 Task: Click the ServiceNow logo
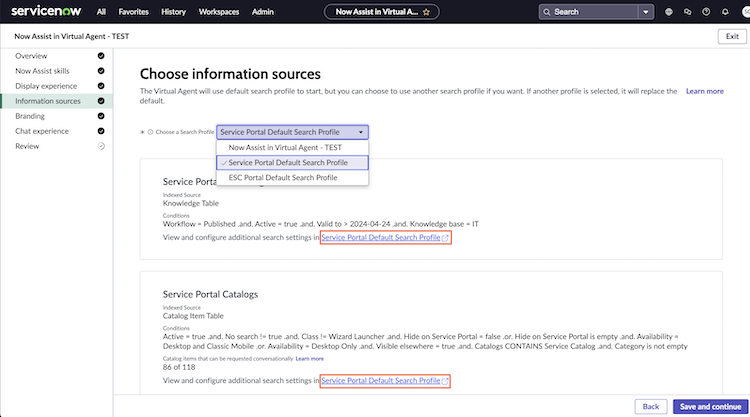click(46, 11)
